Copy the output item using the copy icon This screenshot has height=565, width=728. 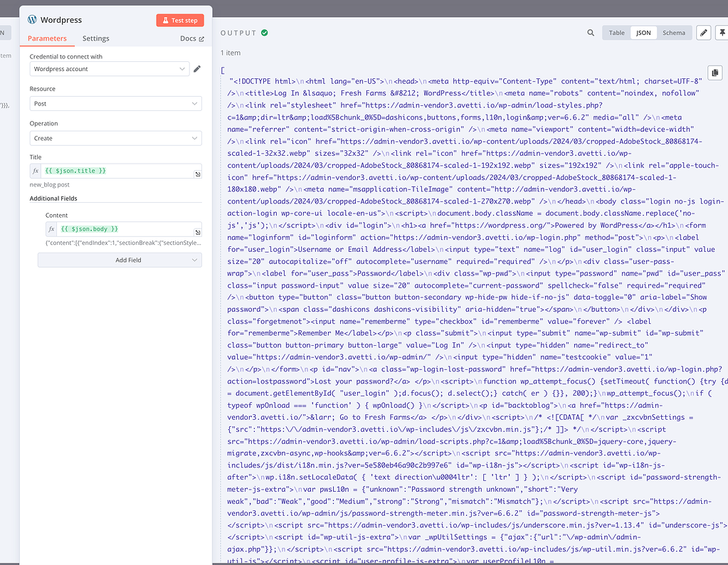(x=714, y=72)
